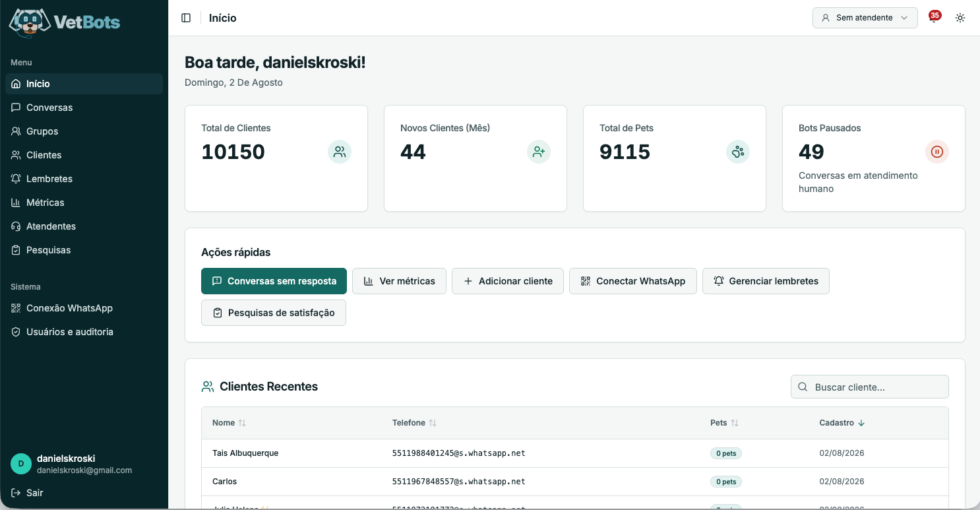Screen dimensions: 980x510
Task: Open Conversas from the sidebar
Action: [x=84, y=108]
